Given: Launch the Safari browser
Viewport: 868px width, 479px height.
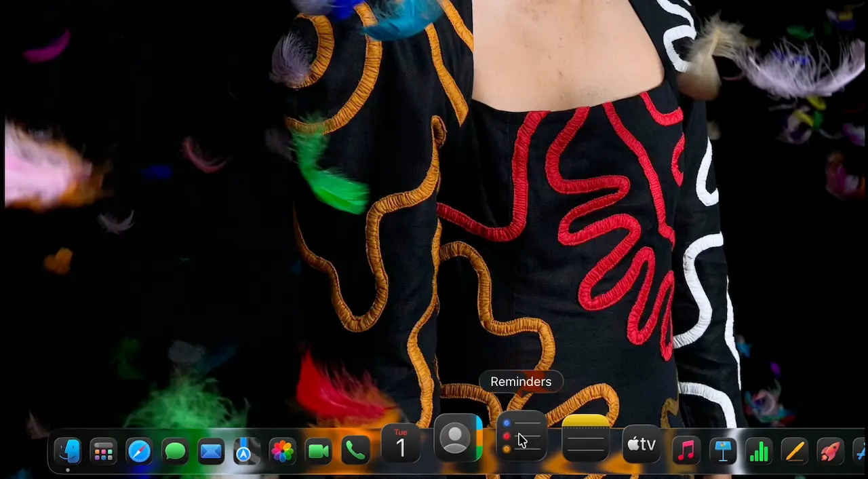Looking at the screenshot, I should [138, 450].
